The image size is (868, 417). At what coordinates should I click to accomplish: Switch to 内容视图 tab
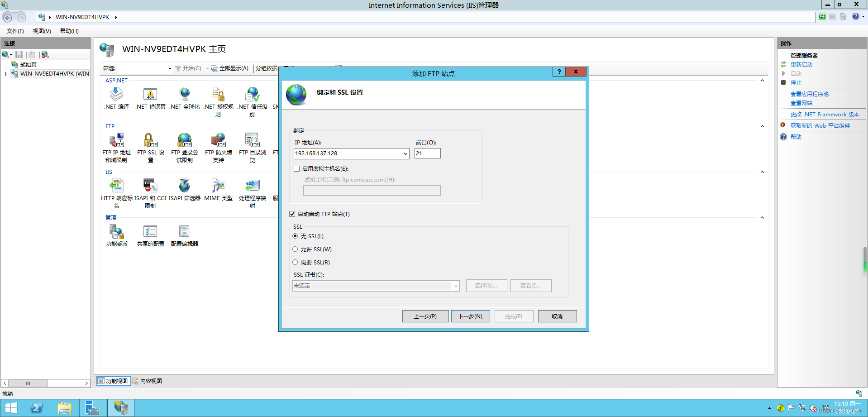[147, 381]
